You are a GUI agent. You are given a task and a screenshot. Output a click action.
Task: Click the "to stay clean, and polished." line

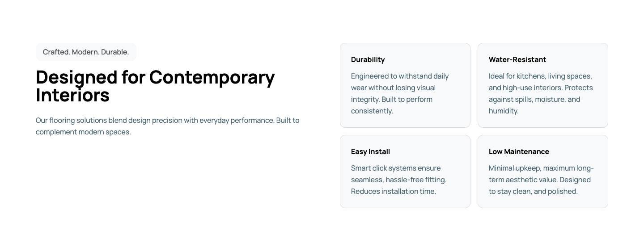533,192
